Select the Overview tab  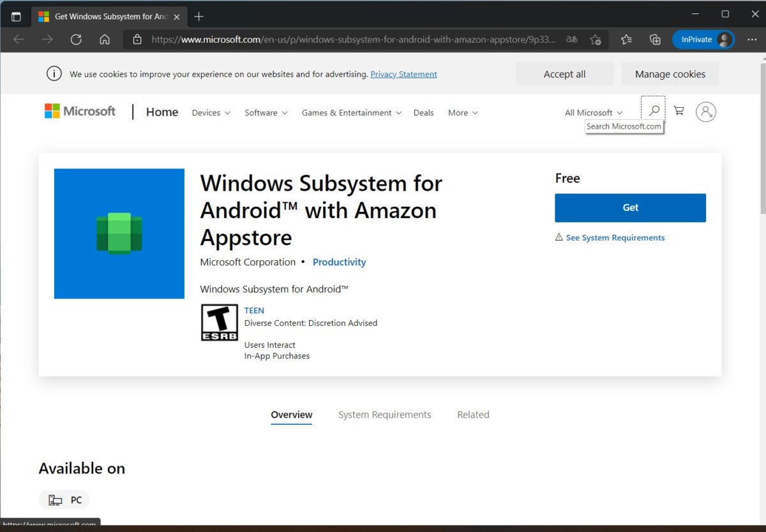(x=292, y=415)
